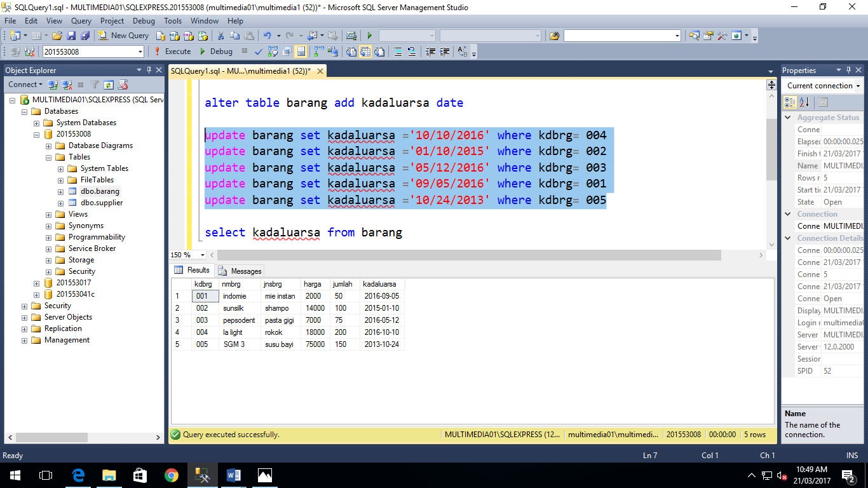
Task: Click the Activity Monitor icon
Action: coord(351,36)
